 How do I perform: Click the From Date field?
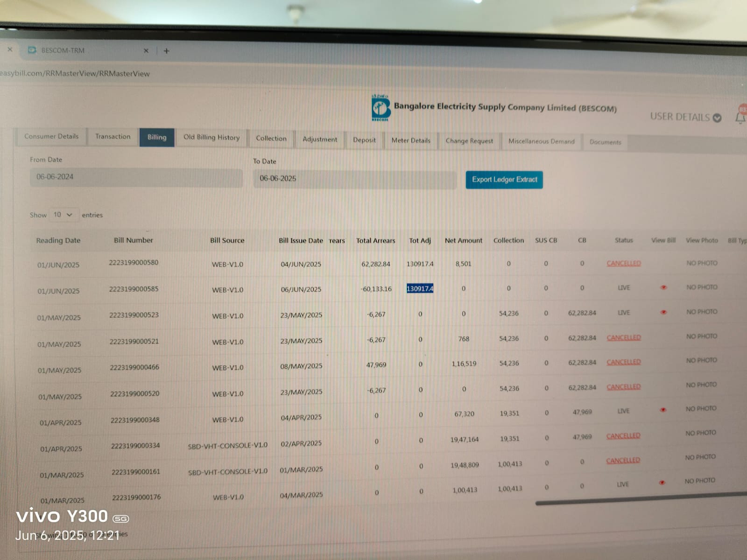coord(136,177)
